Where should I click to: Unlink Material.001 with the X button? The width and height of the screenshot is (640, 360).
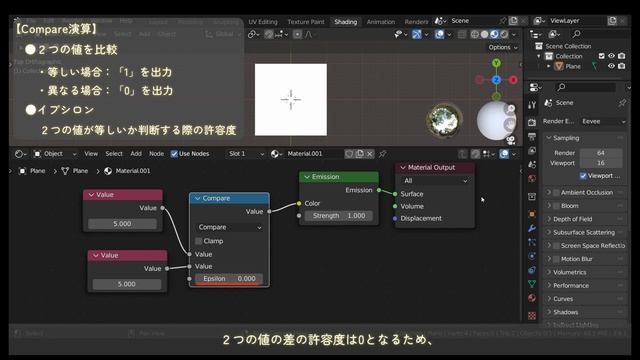point(369,154)
